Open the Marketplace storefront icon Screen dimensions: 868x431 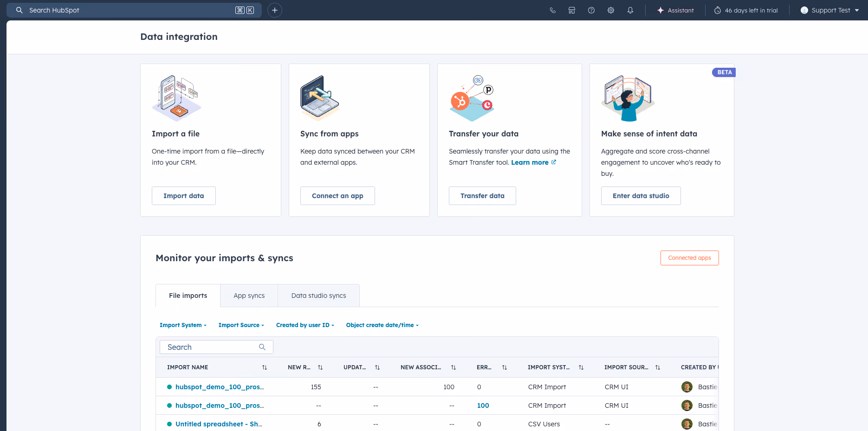(x=572, y=10)
